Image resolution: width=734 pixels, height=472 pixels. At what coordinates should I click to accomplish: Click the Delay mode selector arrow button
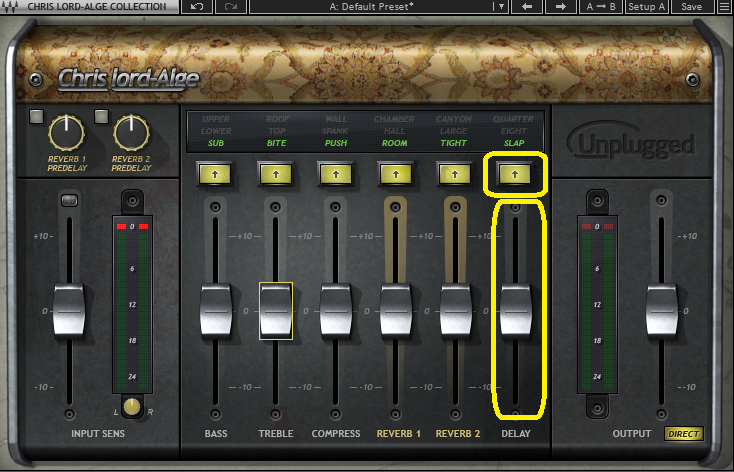515,174
